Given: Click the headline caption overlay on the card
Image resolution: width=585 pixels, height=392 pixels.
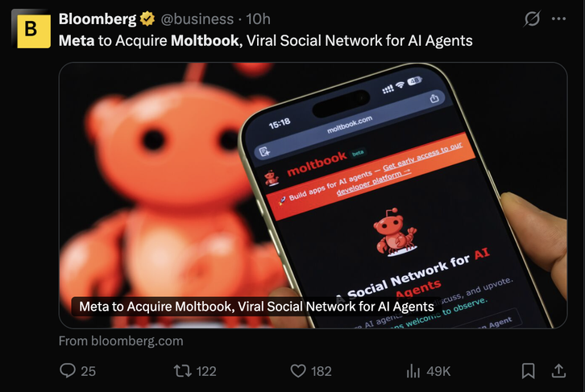Looking at the screenshot, I should [x=256, y=307].
